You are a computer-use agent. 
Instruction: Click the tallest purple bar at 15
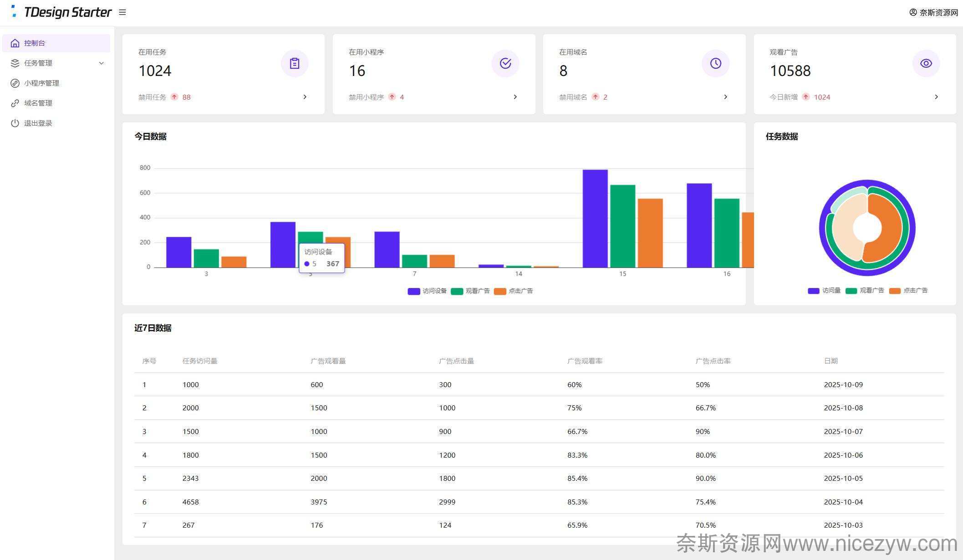click(x=595, y=218)
